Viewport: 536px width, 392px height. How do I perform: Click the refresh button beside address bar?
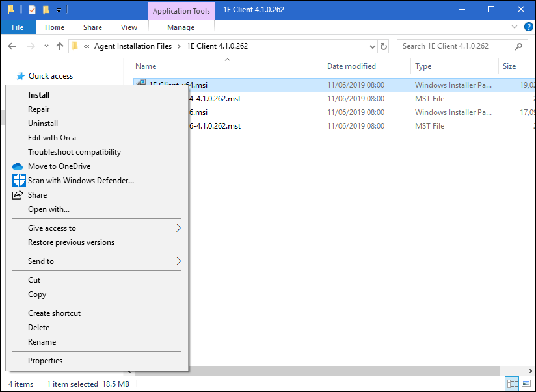[x=384, y=46]
